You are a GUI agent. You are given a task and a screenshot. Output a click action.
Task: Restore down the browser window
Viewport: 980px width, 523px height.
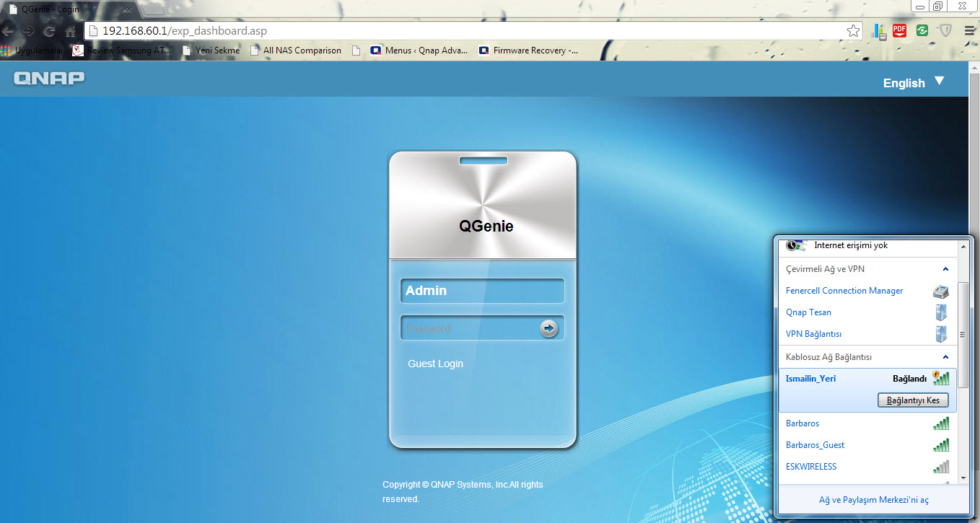937,6
